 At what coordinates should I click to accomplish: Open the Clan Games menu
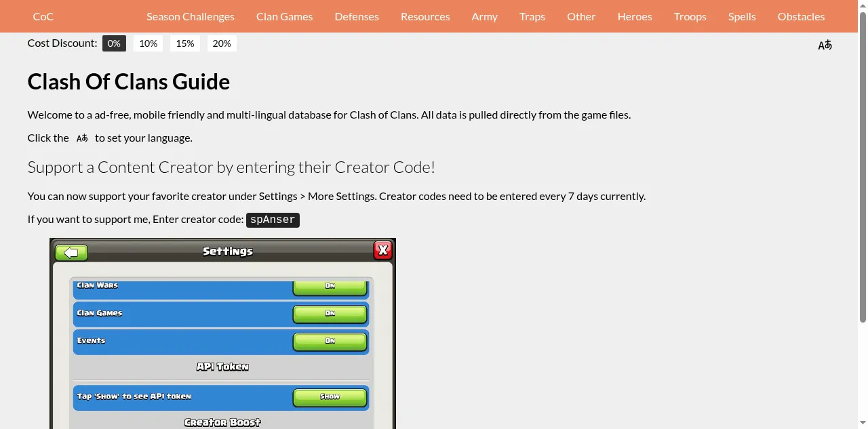pyautogui.click(x=285, y=16)
